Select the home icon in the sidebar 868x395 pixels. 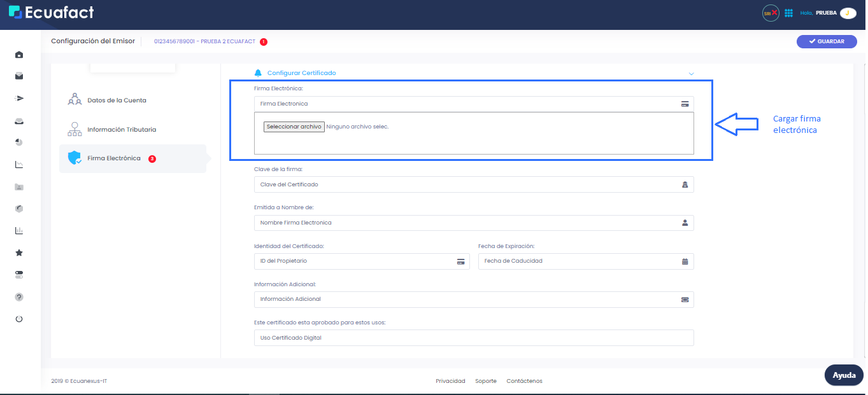pos(18,55)
